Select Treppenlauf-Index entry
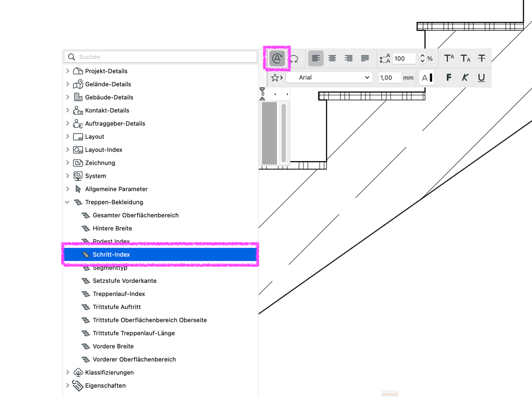532x397 pixels. click(119, 294)
